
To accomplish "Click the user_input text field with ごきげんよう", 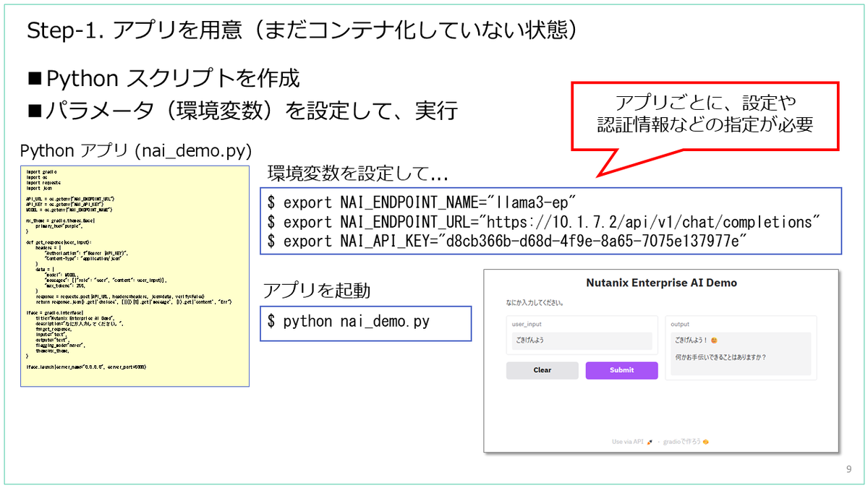I will coord(582,341).
